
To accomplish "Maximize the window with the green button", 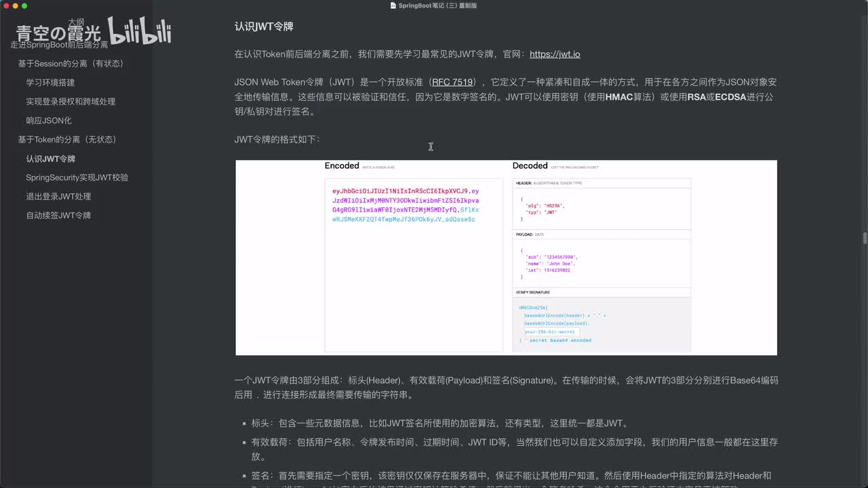I will pos(24,5).
